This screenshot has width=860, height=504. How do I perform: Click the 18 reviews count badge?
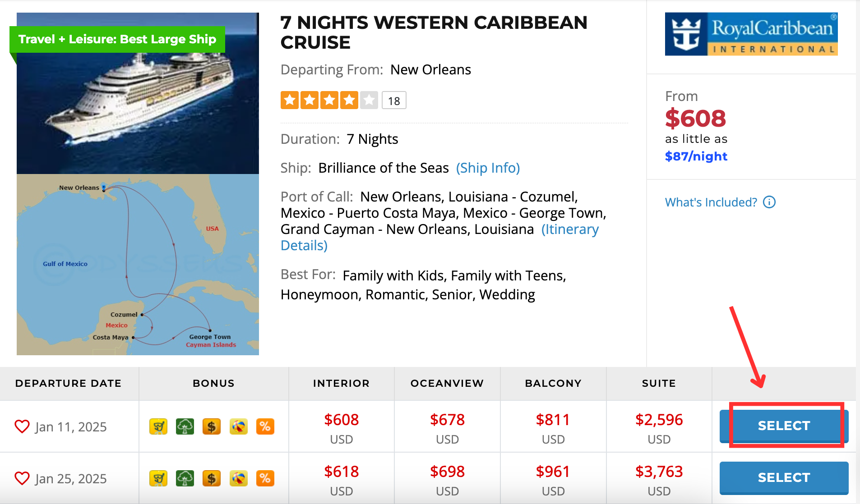(x=393, y=100)
